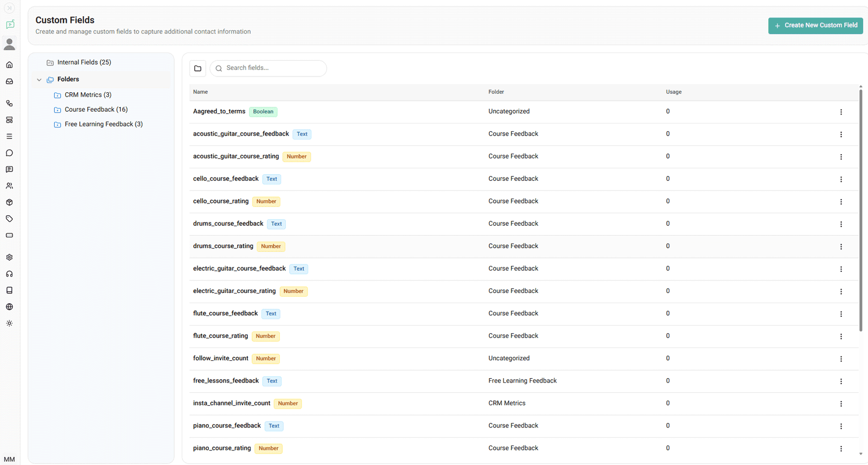Open row menu for Aagreed_to_terms

pos(841,112)
